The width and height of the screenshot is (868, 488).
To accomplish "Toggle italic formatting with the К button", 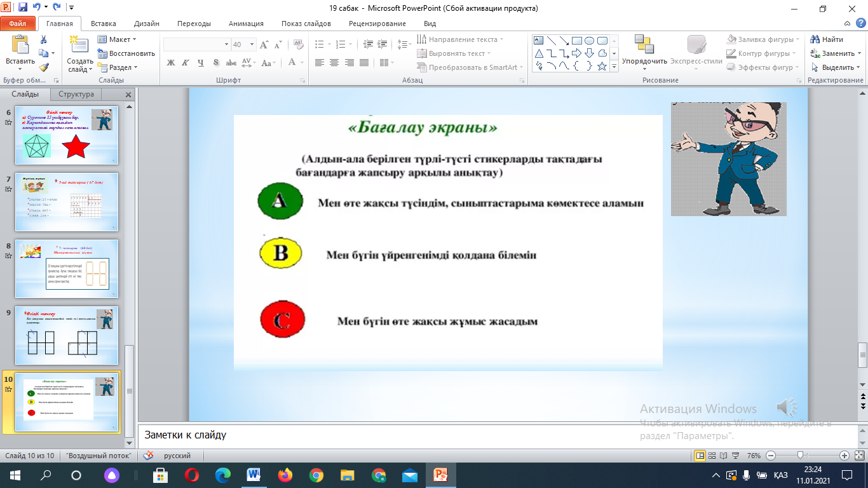I will point(186,62).
